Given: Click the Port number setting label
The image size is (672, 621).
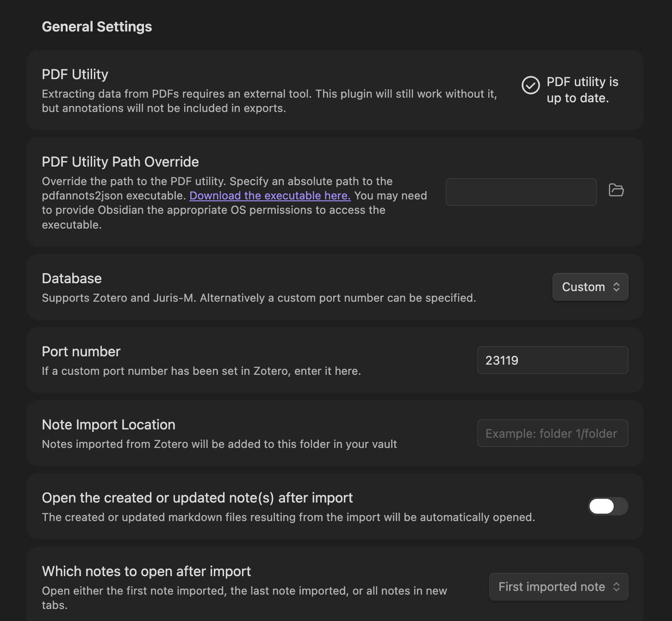Looking at the screenshot, I should (x=81, y=352).
